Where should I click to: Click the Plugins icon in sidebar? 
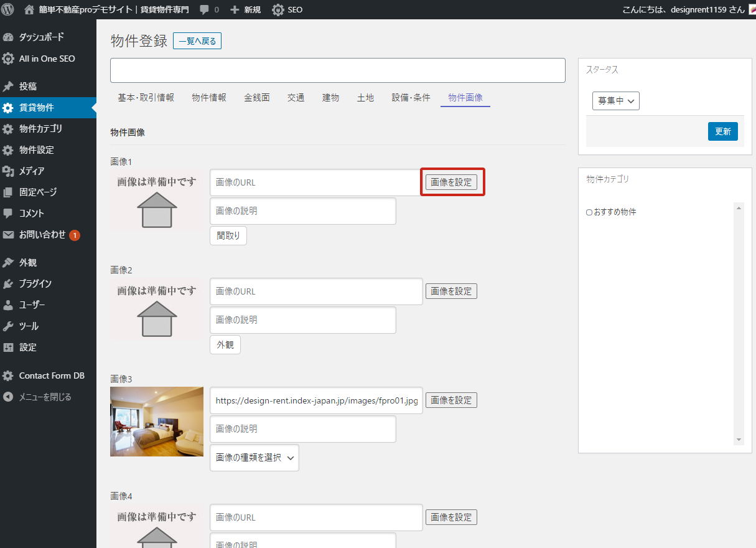[x=8, y=284]
